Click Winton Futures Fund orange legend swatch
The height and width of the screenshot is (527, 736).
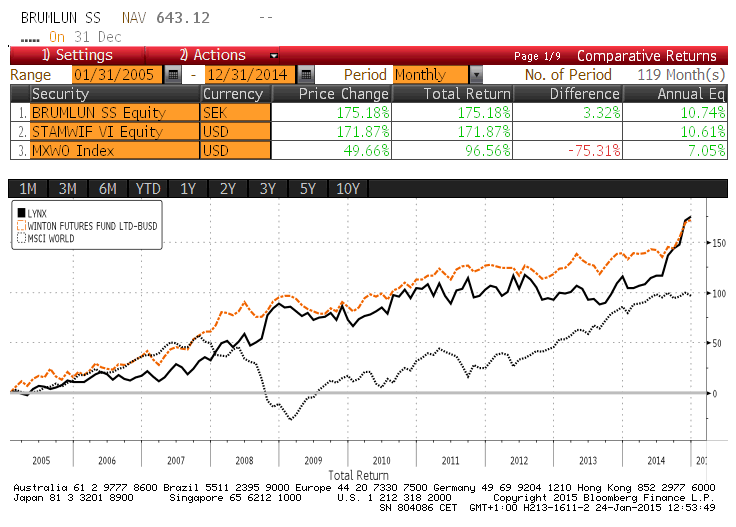tap(21, 226)
